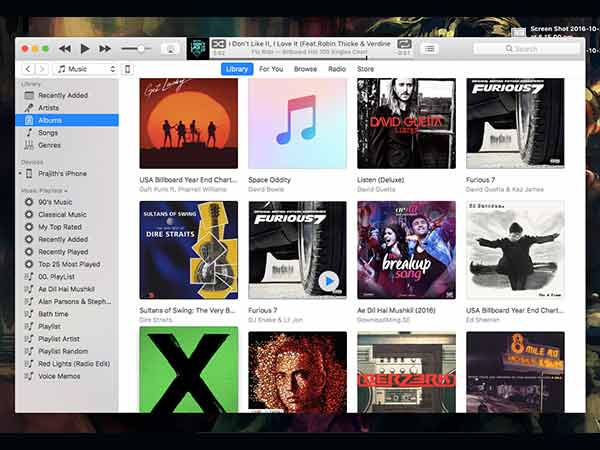
Task: Open the green X album cover
Action: [189, 370]
